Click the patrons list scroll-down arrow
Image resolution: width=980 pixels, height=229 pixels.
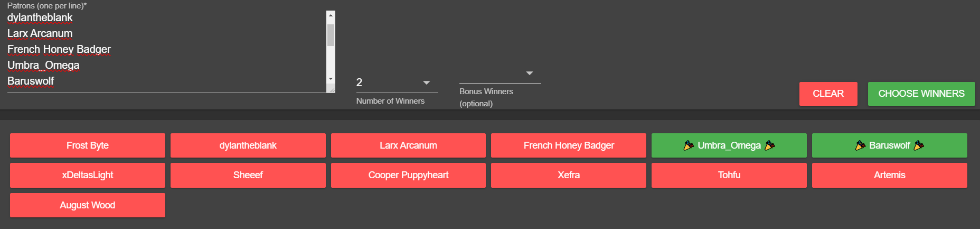tap(331, 79)
